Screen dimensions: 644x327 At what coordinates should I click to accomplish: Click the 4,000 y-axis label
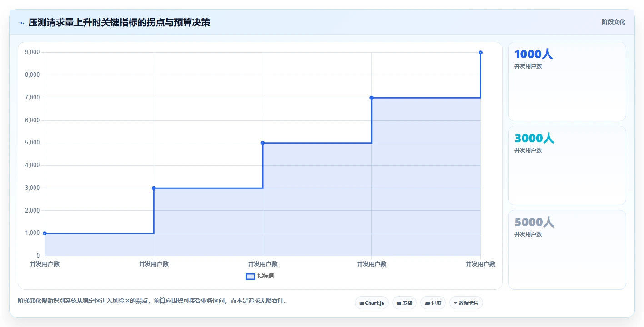32,165
